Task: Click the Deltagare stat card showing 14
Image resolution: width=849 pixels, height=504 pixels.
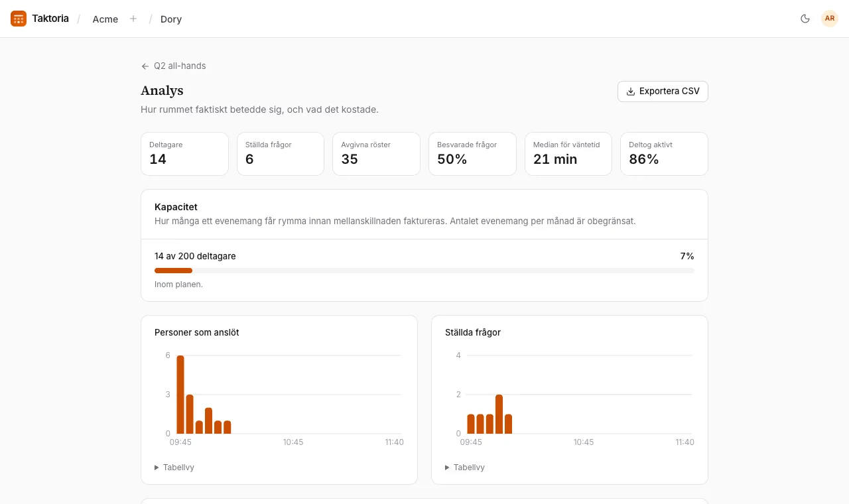Action: tap(184, 154)
